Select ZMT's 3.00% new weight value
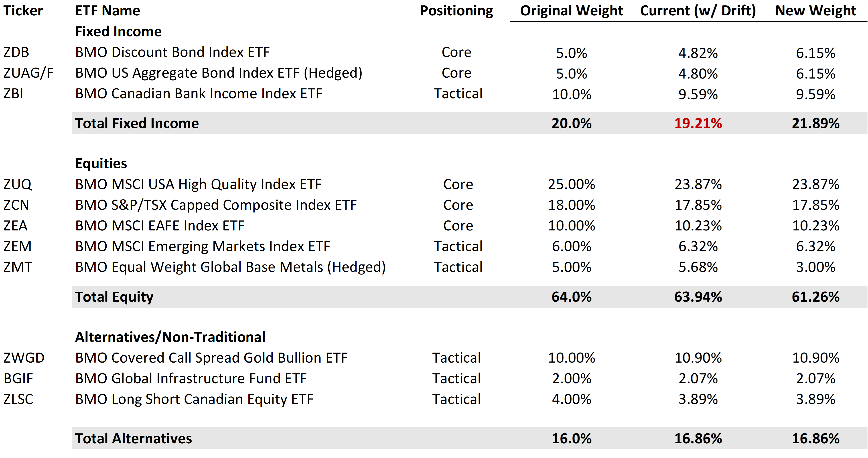 815,267
